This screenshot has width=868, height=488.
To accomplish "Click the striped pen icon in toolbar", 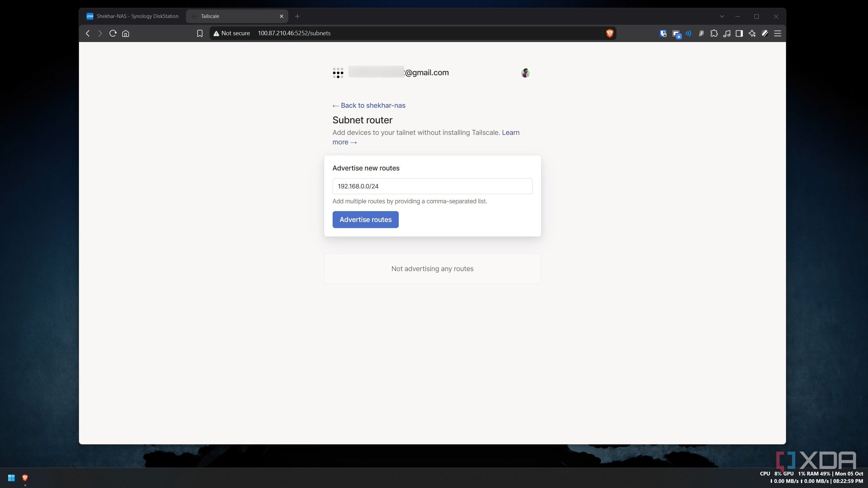I will click(765, 33).
